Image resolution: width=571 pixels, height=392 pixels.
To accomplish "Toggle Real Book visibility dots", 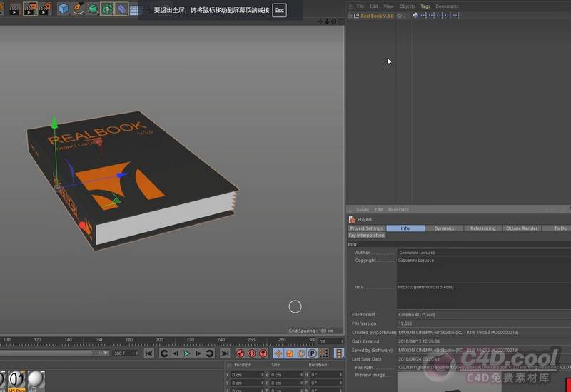I will point(405,16).
